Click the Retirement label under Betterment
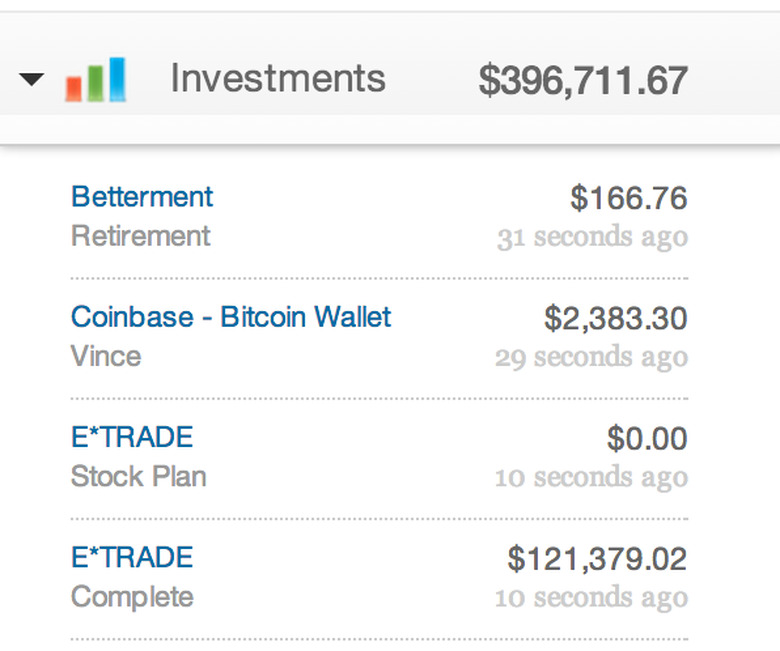 pos(141,236)
